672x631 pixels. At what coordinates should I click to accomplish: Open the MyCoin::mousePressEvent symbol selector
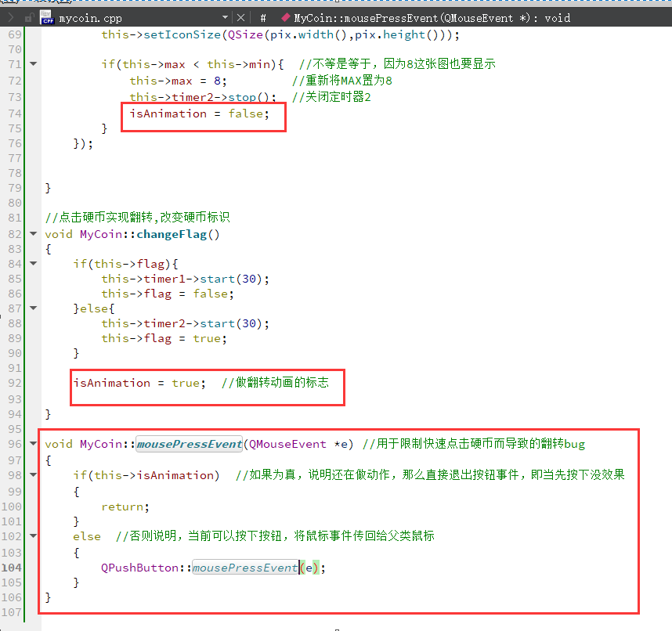point(432,18)
